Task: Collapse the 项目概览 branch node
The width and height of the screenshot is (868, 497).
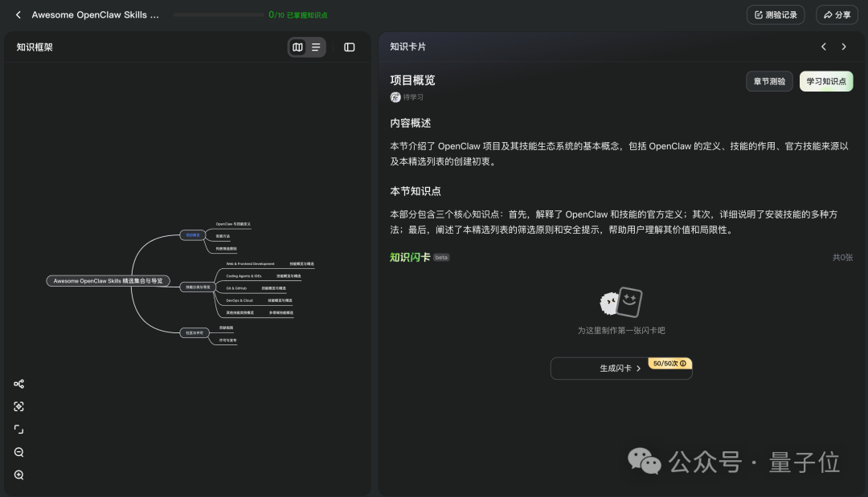Action: (x=193, y=234)
